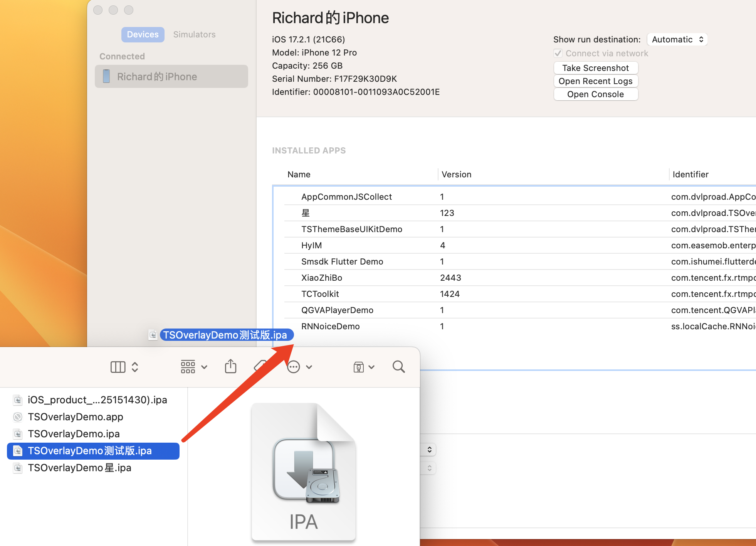The image size is (756, 546).
Task: Click Take Screenshot button
Action: (x=596, y=68)
